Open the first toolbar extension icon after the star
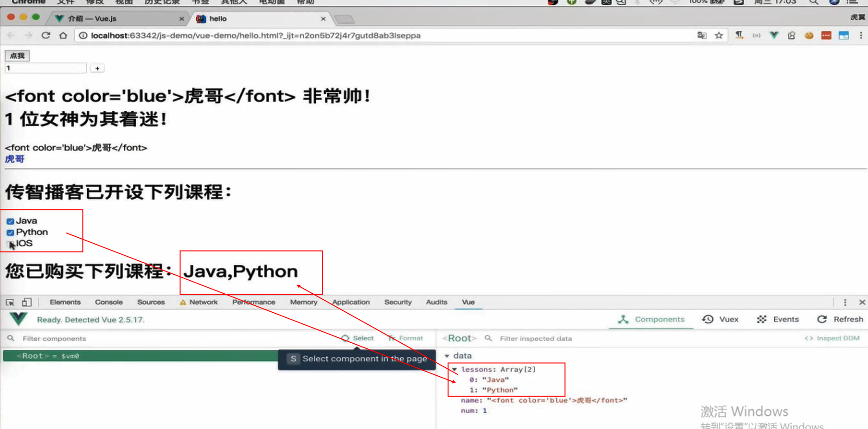 coord(739,35)
